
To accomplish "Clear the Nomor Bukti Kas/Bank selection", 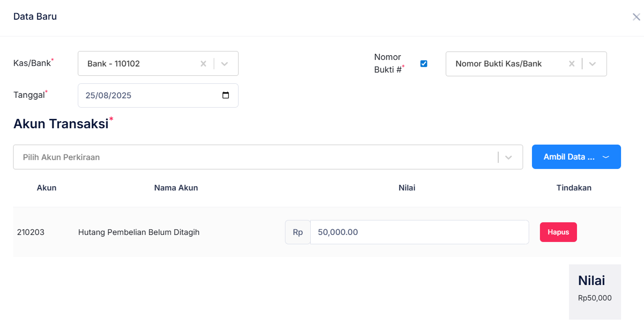I will pyautogui.click(x=572, y=64).
